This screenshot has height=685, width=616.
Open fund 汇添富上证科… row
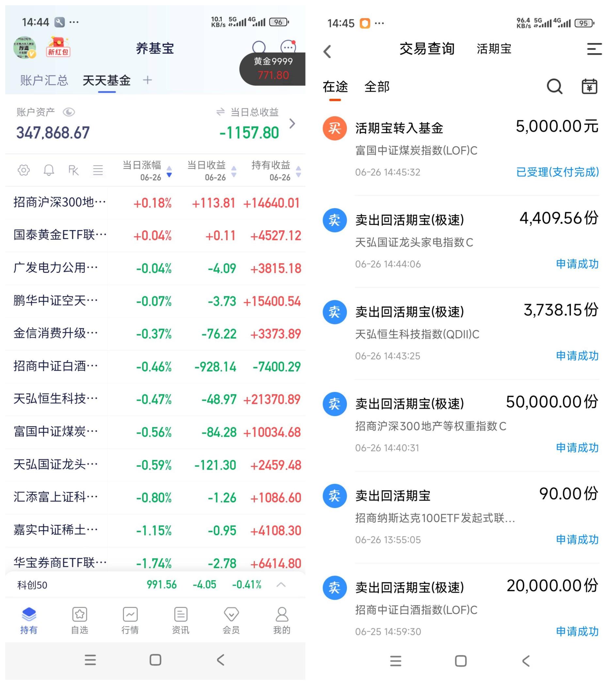tap(155, 497)
